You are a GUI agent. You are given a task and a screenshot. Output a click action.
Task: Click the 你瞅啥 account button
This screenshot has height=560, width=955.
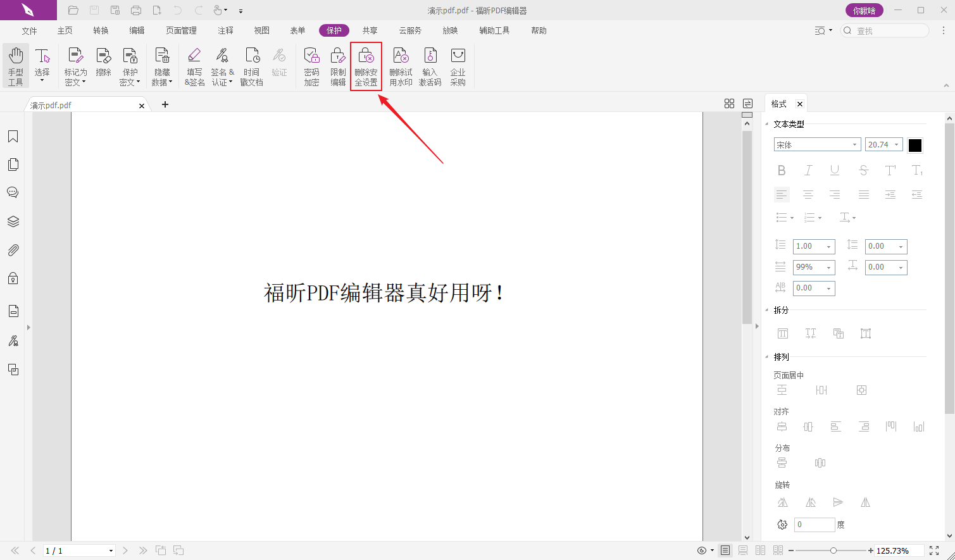coord(864,10)
